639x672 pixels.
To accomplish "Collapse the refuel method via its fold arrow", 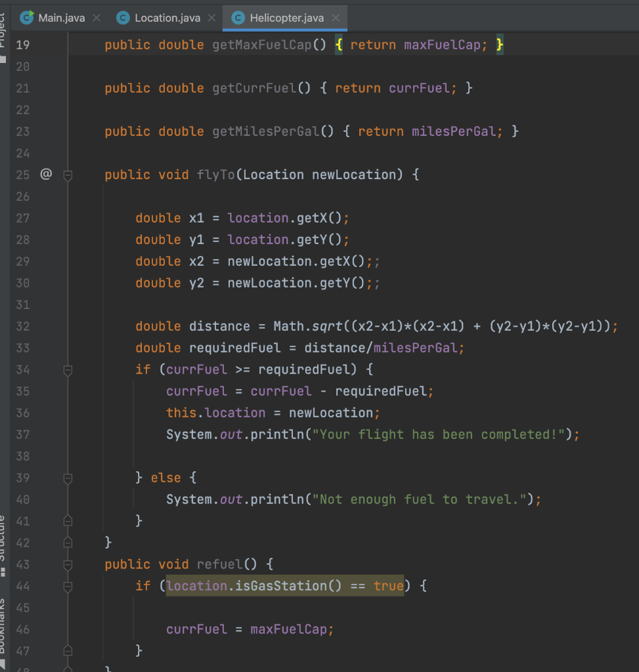I will [x=68, y=564].
